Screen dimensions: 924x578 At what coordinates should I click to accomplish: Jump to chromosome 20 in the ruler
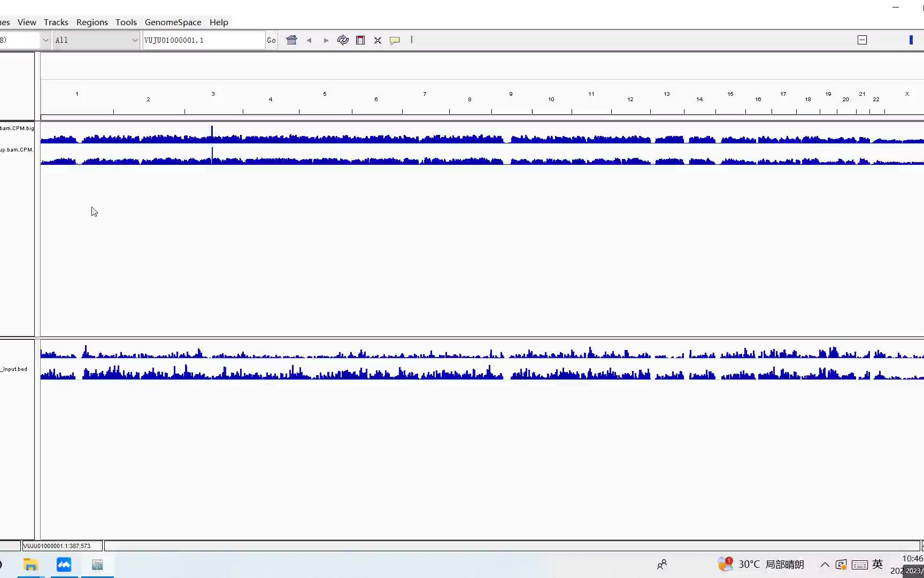point(845,100)
